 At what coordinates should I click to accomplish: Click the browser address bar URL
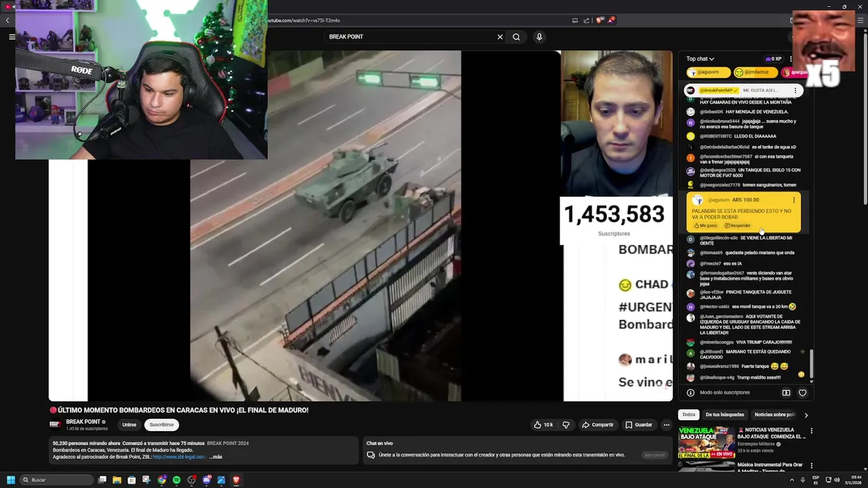coord(305,20)
